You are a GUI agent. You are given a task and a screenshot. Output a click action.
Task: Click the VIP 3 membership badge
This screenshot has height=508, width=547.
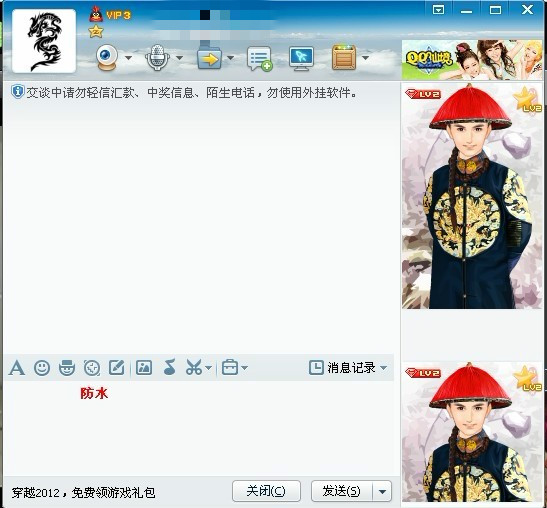click(110, 15)
